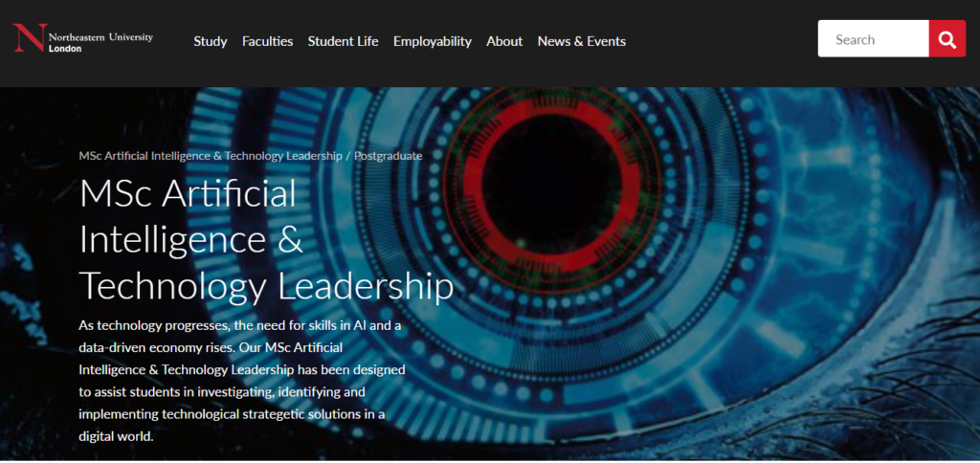The height and width of the screenshot is (463, 980).
Task: Open the About menu
Action: click(x=504, y=41)
